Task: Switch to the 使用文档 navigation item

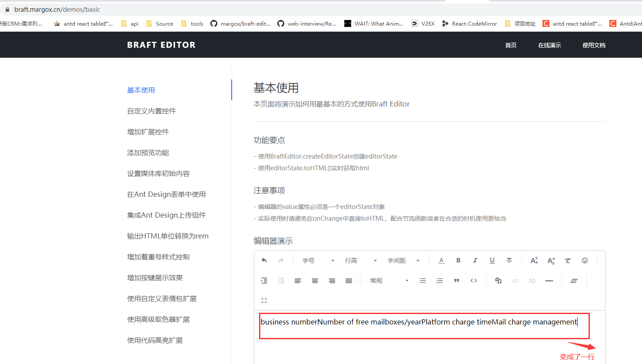Action: (x=594, y=45)
